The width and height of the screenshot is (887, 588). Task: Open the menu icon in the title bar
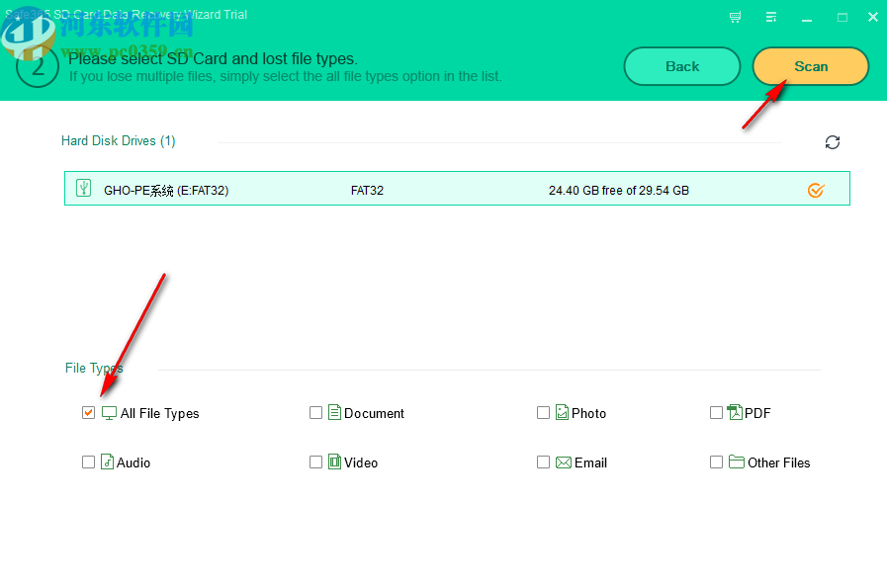point(771,17)
